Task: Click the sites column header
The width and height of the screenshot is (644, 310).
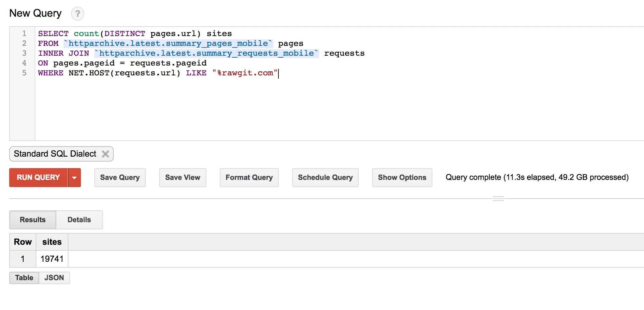Action: [x=52, y=242]
